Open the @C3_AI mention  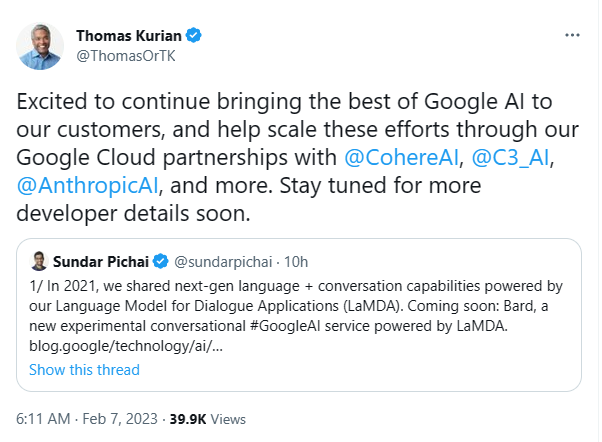tap(511, 157)
